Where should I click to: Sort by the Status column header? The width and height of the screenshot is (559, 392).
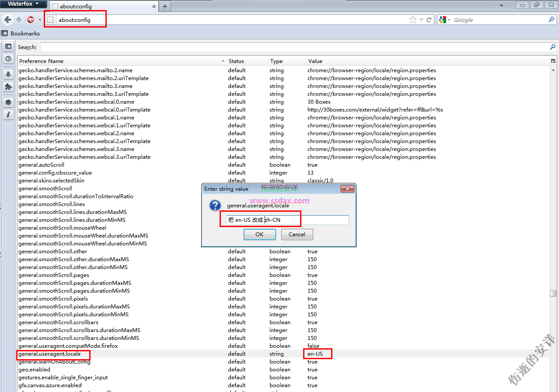(x=247, y=61)
